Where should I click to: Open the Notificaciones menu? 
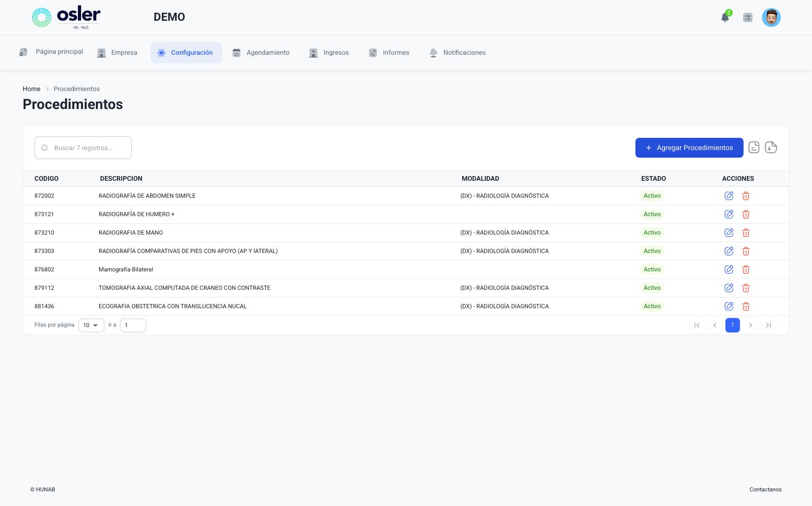click(x=457, y=52)
